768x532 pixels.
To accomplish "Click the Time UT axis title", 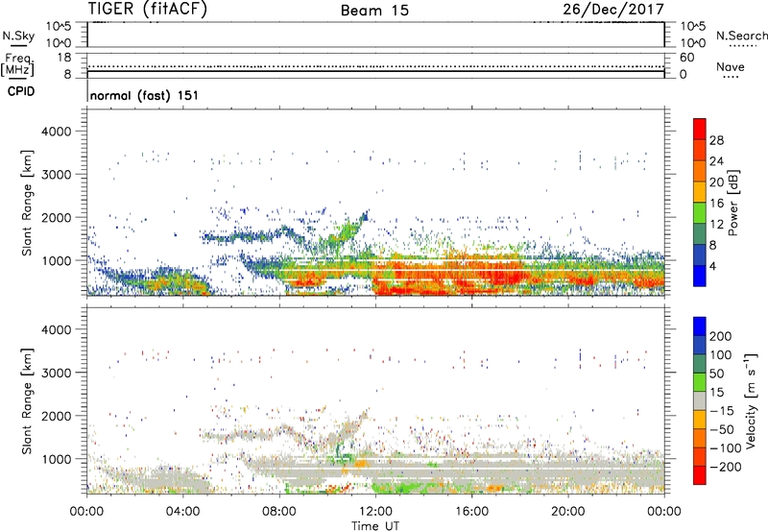I will tap(375, 525).
